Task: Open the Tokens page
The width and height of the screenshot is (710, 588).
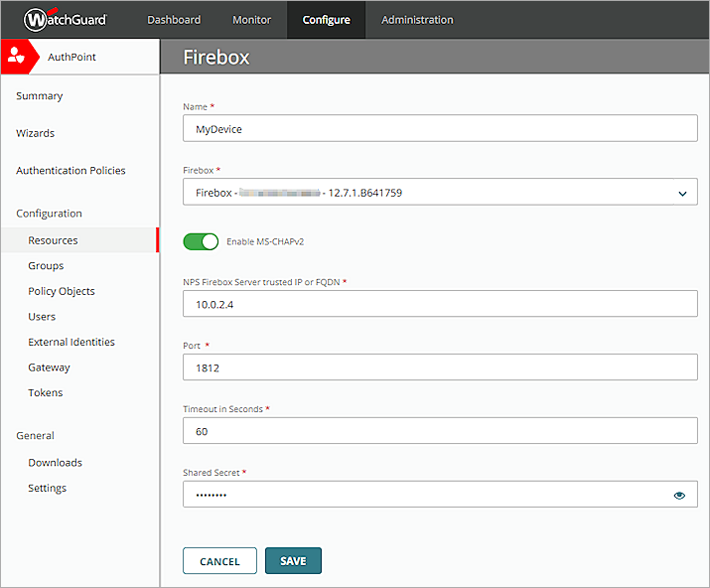Action: (45, 392)
